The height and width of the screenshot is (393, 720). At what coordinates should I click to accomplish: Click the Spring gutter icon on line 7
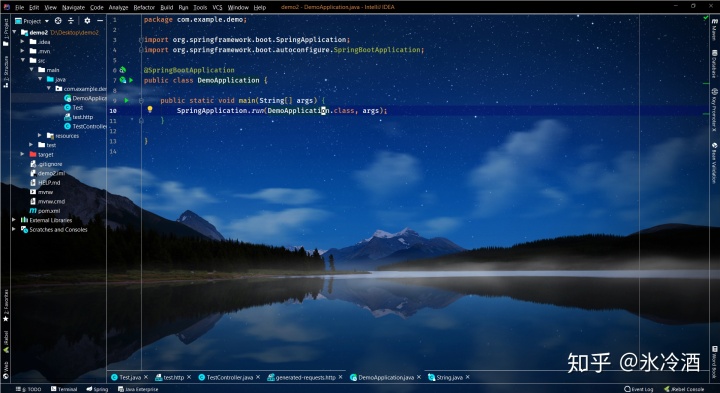tap(123, 80)
